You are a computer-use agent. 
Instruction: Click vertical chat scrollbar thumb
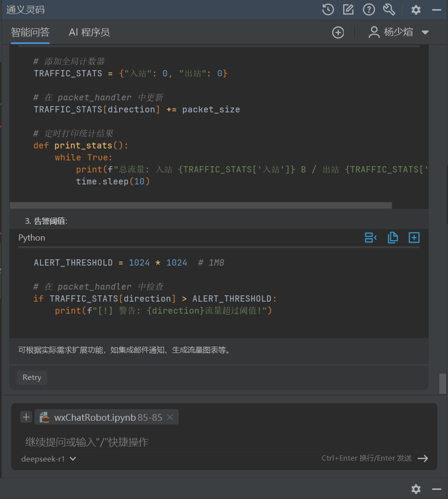443,383
